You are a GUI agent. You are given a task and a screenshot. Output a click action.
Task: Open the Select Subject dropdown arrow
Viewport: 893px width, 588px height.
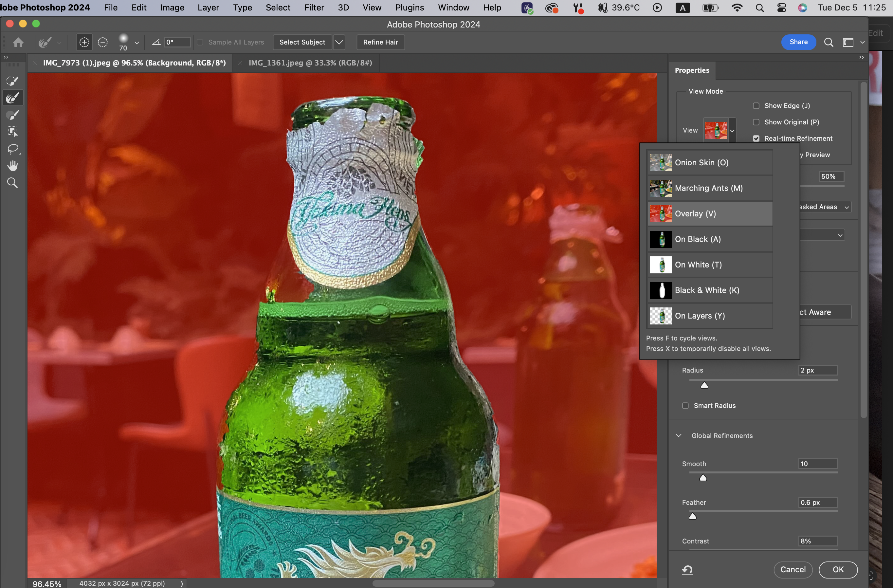pyautogui.click(x=339, y=43)
